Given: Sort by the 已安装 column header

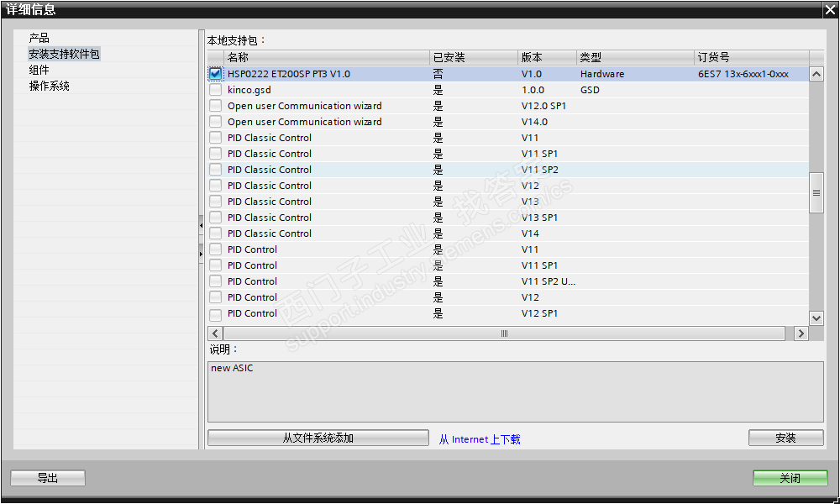Looking at the screenshot, I should pos(474,57).
